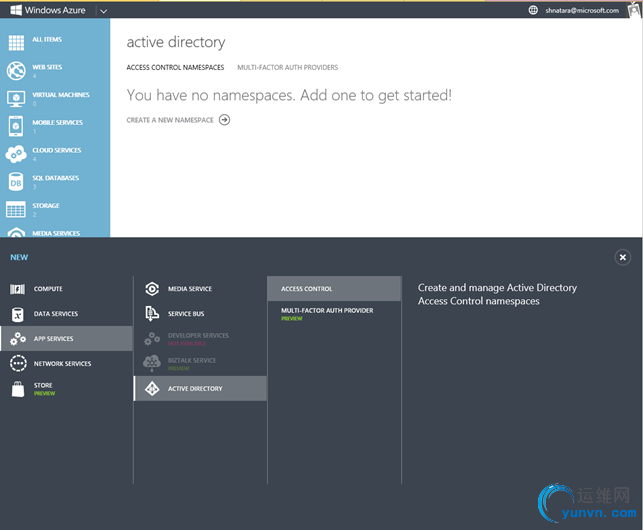Open the Store shopping bag icon

click(x=18, y=389)
